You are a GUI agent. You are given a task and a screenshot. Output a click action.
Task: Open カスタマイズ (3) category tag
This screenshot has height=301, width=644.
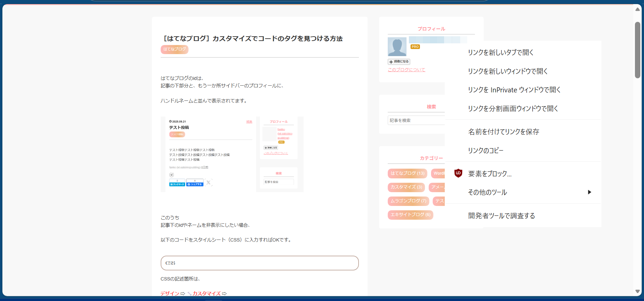pos(406,187)
